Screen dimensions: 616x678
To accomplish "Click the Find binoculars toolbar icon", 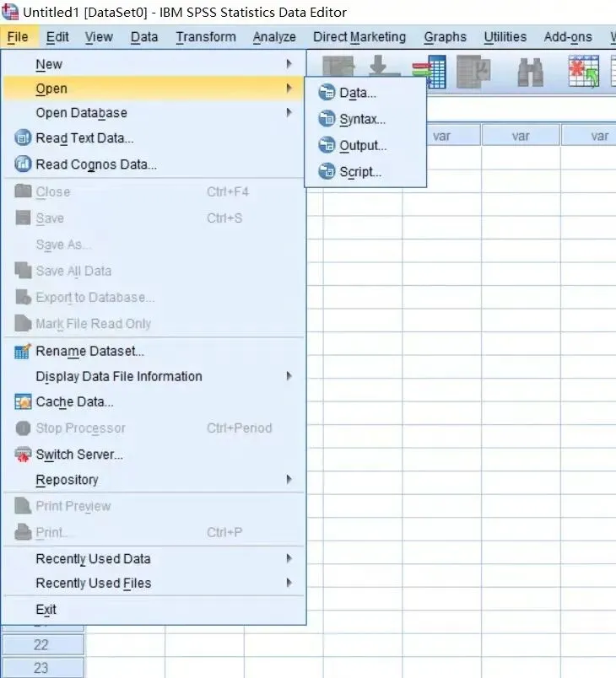I will click(530, 72).
